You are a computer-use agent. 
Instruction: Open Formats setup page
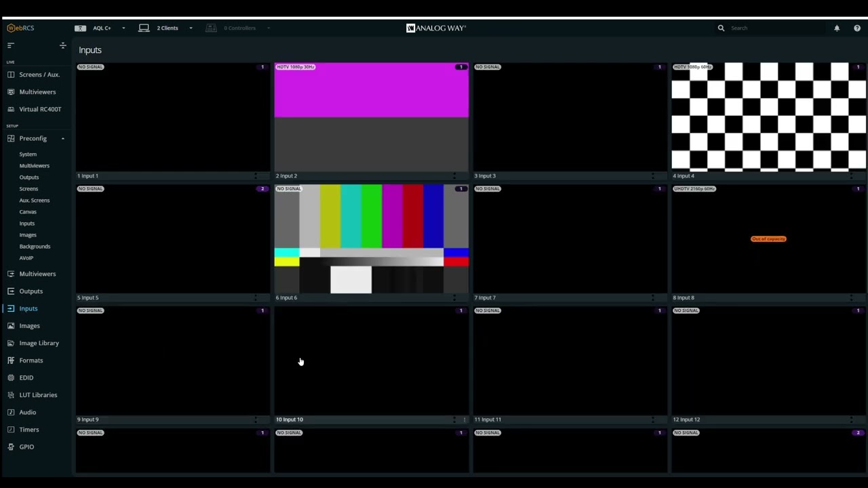point(31,360)
